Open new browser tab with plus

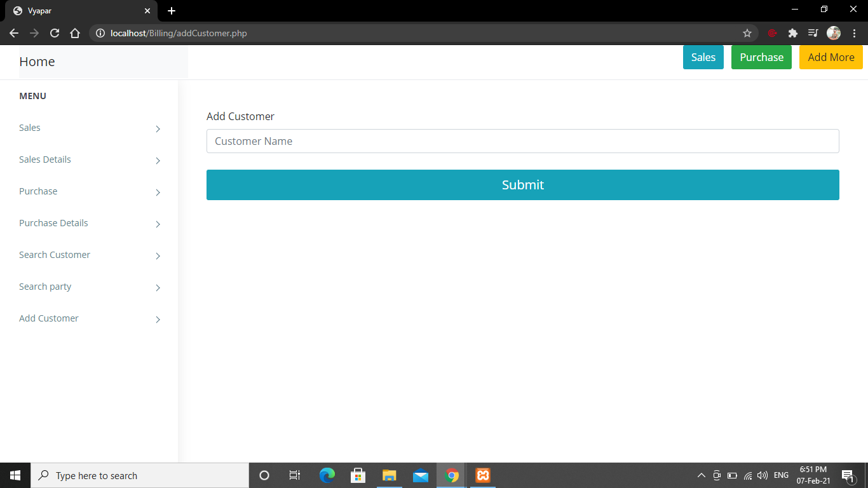pyautogui.click(x=172, y=11)
